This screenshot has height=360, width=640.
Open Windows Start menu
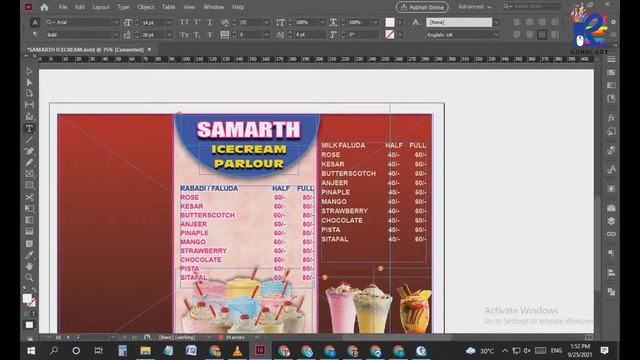point(31,351)
